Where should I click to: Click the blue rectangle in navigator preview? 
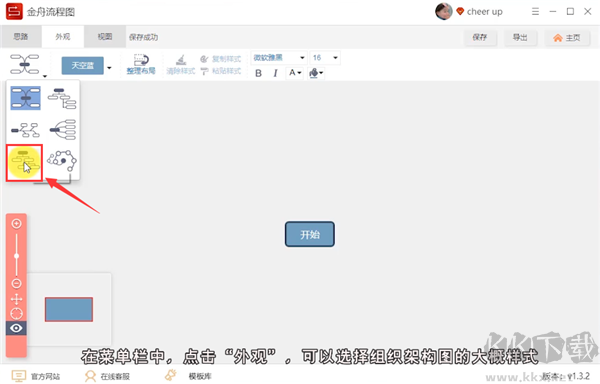pos(69,309)
